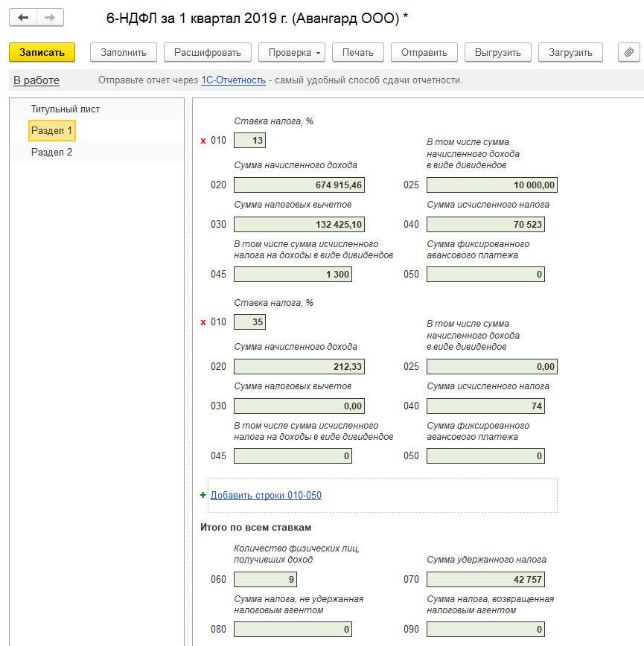Click the back navigation arrow
This screenshot has height=646, width=644.
point(23,17)
